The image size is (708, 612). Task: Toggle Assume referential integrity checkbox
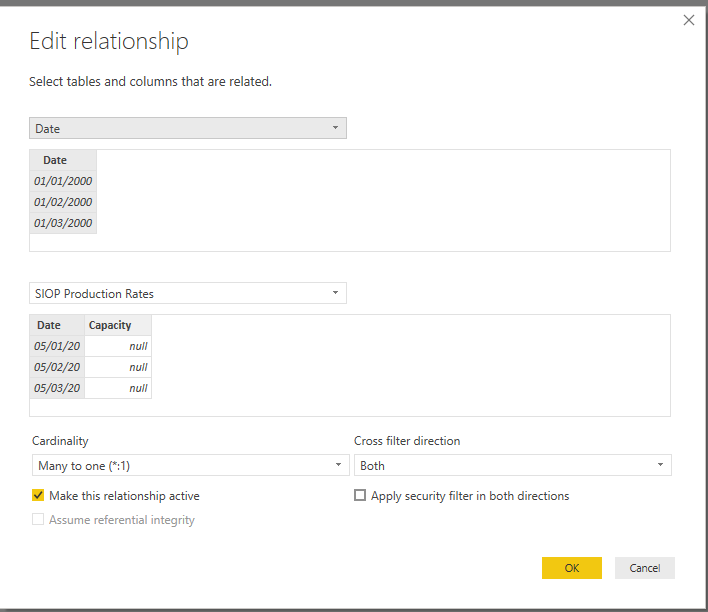pyautogui.click(x=38, y=519)
